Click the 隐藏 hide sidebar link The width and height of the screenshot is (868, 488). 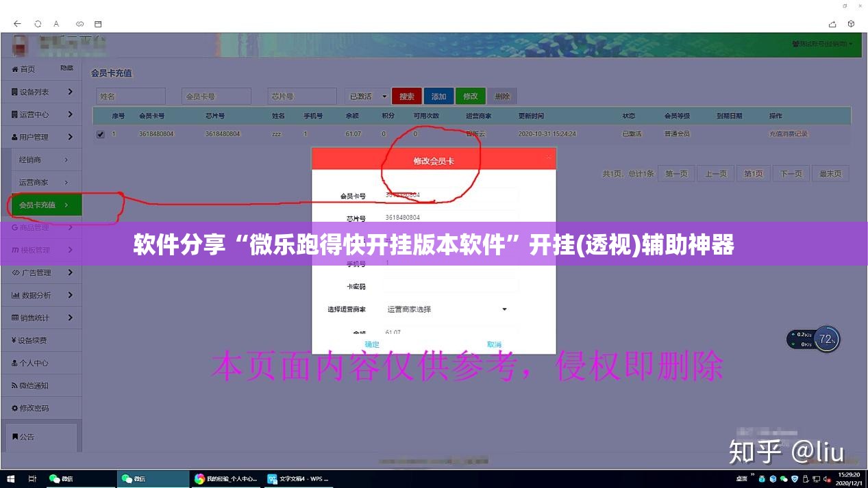point(66,68)
